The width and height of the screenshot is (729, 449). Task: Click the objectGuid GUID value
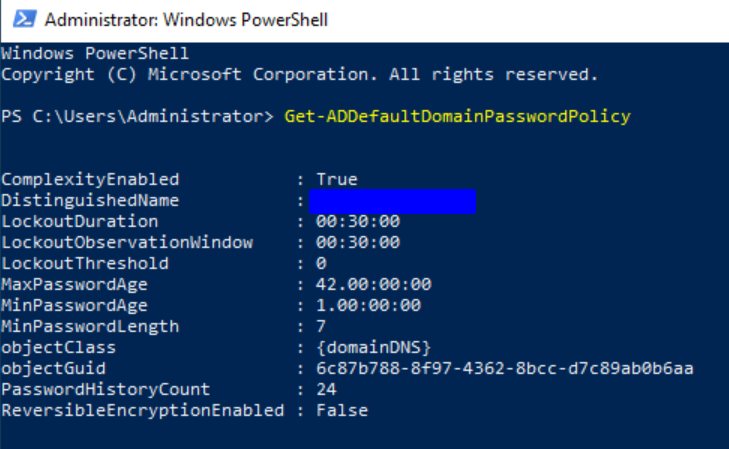pos(505,368)
